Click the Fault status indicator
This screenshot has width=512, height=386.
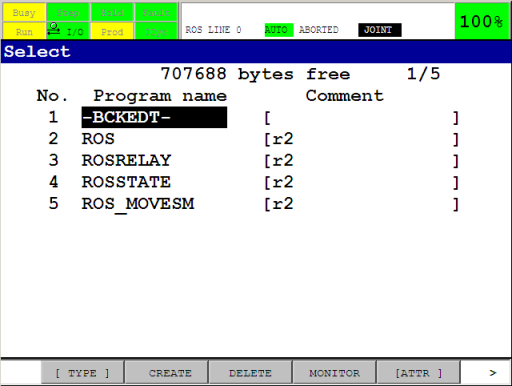[156, 13]
